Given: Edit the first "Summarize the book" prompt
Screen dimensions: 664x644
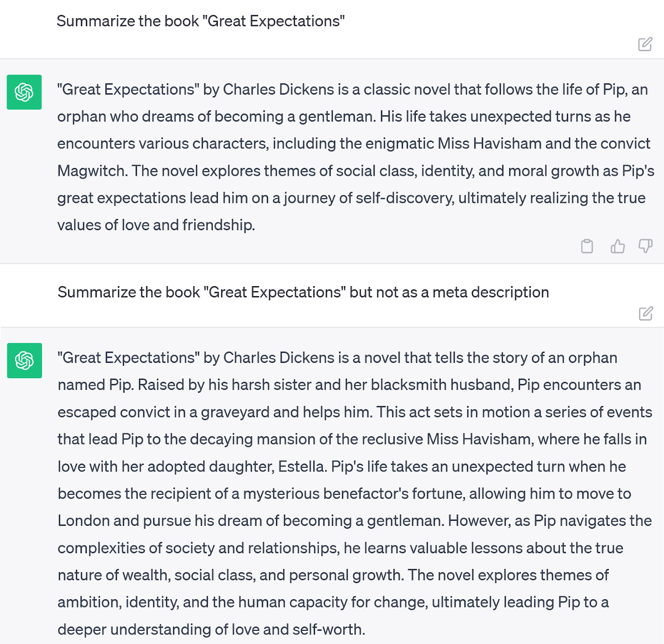Looking at the screenshot, I should pos(645,44).
